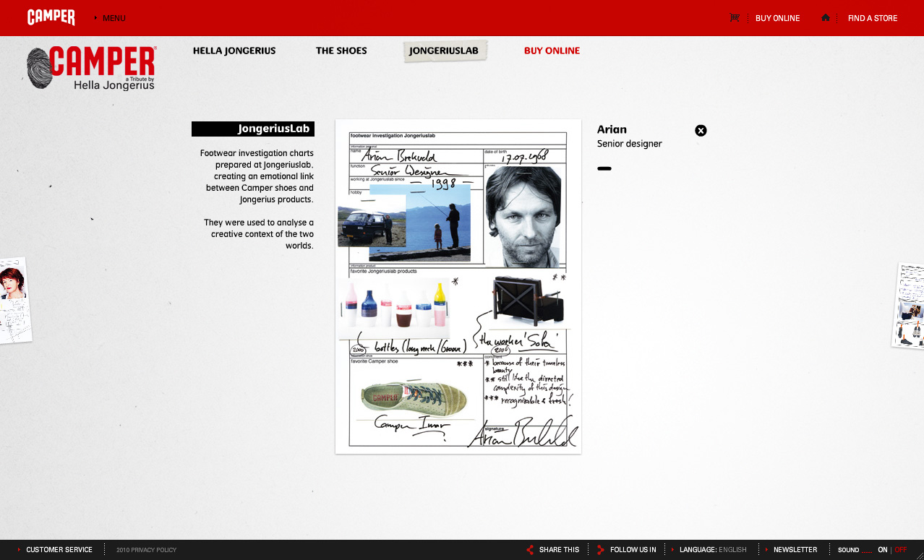Open the FIND A STORE link
Viewport: 924px width, 560px height.
point(873,18)
